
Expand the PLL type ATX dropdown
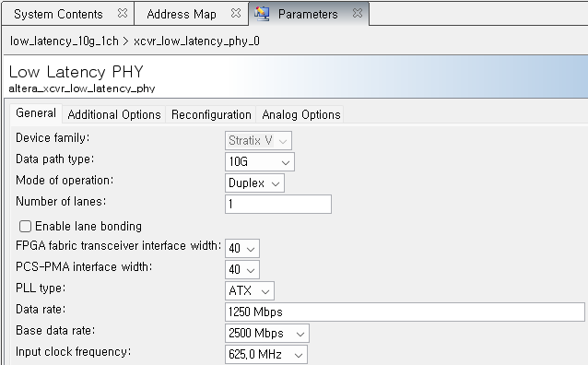click(x=250, y=290)
